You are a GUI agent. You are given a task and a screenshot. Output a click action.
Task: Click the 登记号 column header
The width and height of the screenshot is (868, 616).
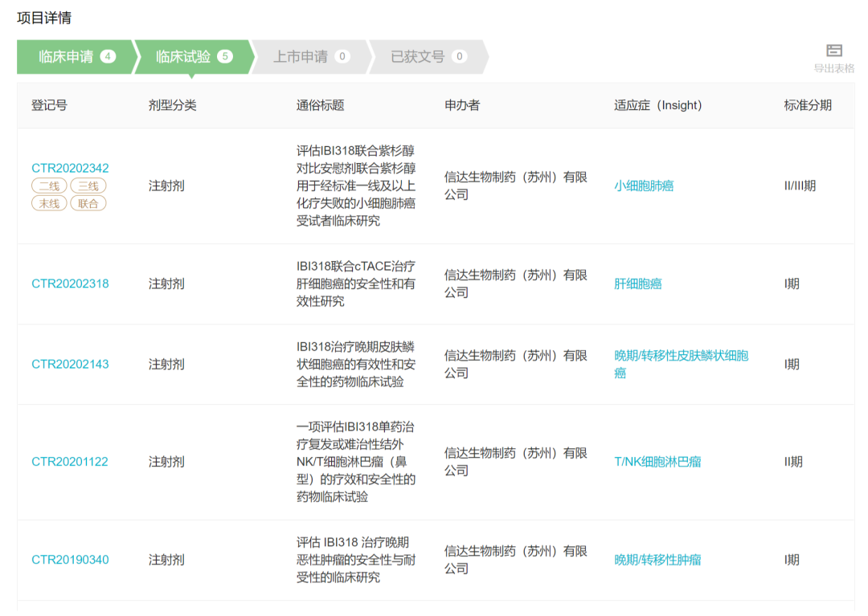(49, 105)
